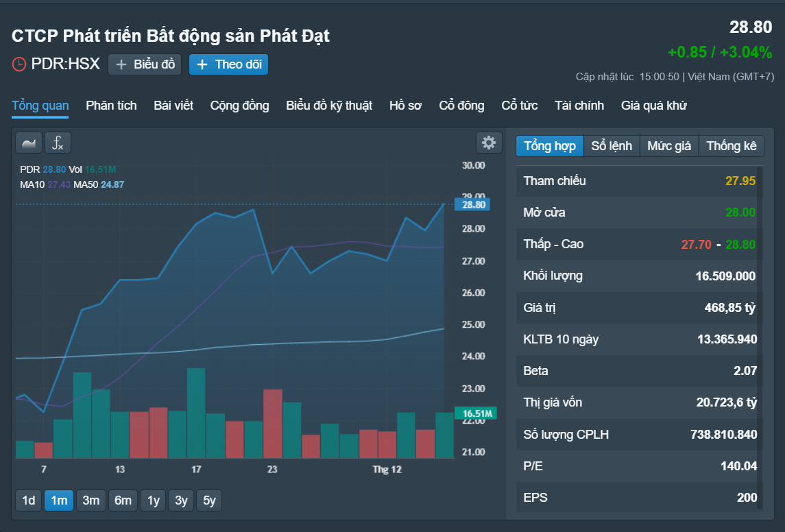The height and width of the screenshot is (532, 785).
Task: Select the 1d time range
Action: tap(29, 500)
